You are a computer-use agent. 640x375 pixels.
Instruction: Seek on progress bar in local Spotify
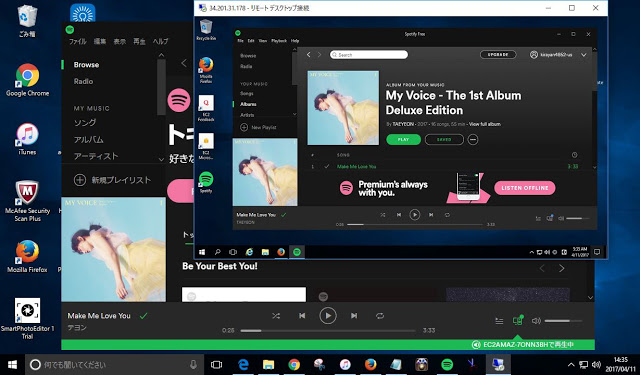[x=328, y=331]
